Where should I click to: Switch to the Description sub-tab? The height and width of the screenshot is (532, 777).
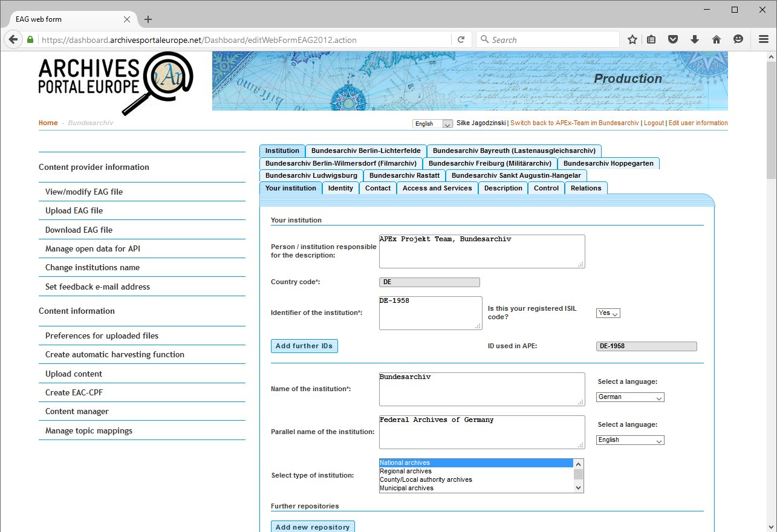pyautogui.click(x=503, y=189)
